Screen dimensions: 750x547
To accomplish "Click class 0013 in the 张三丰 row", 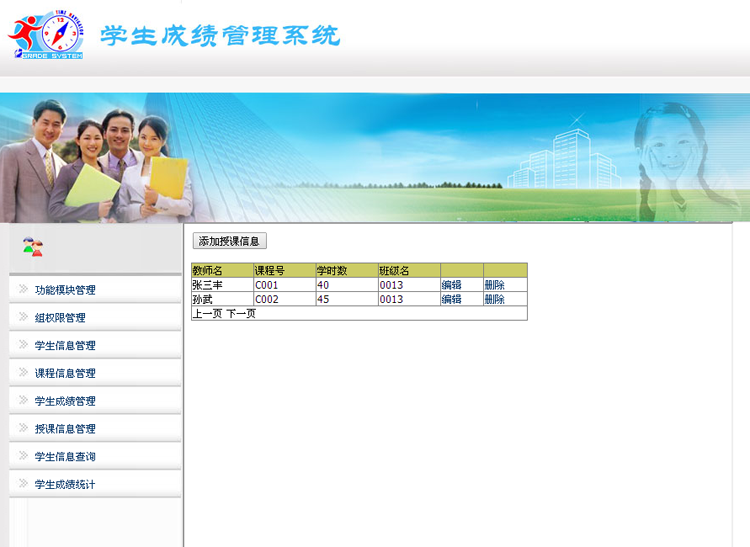I will pyautogui.click(x=409, y=285).
